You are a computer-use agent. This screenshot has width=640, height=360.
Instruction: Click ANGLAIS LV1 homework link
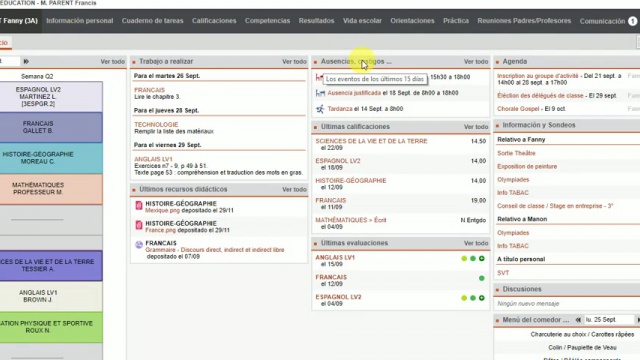(153, 159)
